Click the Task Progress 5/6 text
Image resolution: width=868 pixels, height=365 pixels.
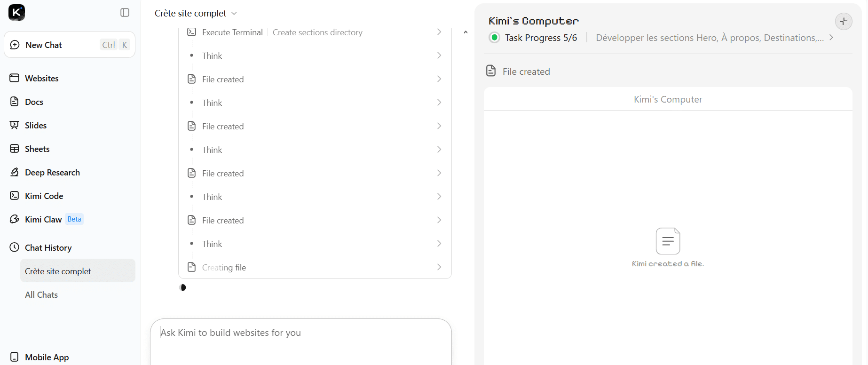click(541, 38)
